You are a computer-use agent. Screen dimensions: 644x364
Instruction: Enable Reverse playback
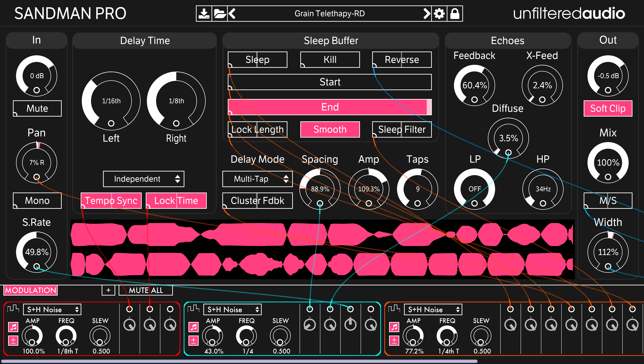tap(402, 60)
